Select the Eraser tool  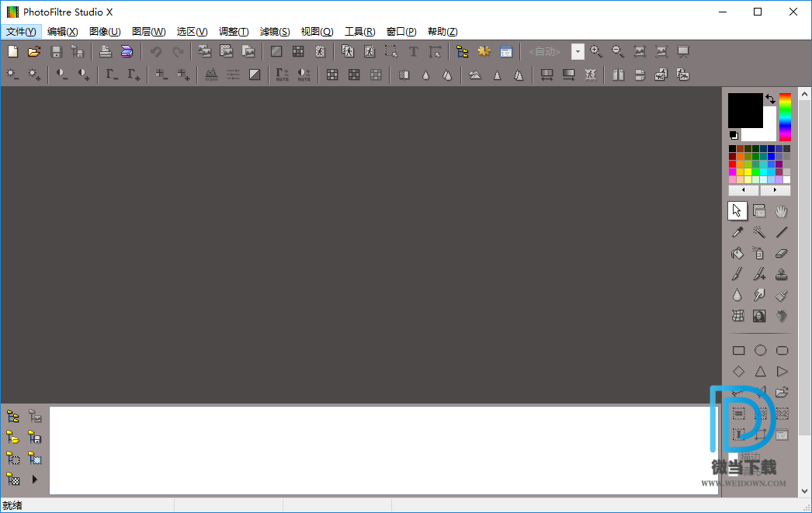(x=782, y=253)
